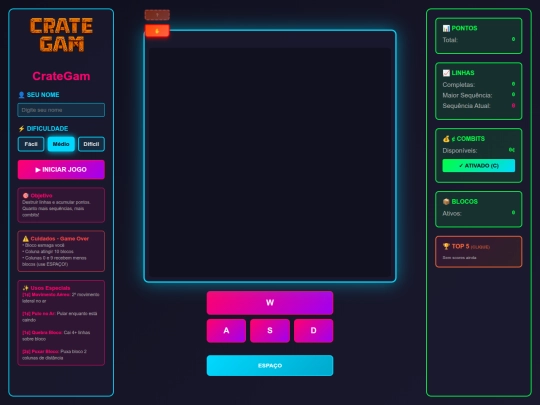Click inside the dark game board area
540x405 pixels.
pos(270,162)
